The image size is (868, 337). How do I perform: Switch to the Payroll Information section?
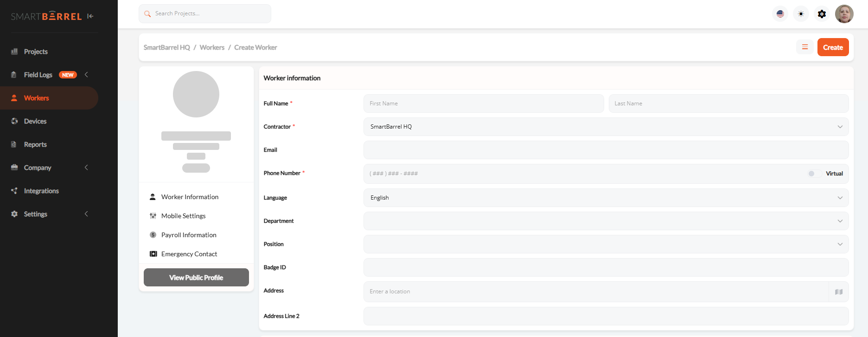(189, 235)
